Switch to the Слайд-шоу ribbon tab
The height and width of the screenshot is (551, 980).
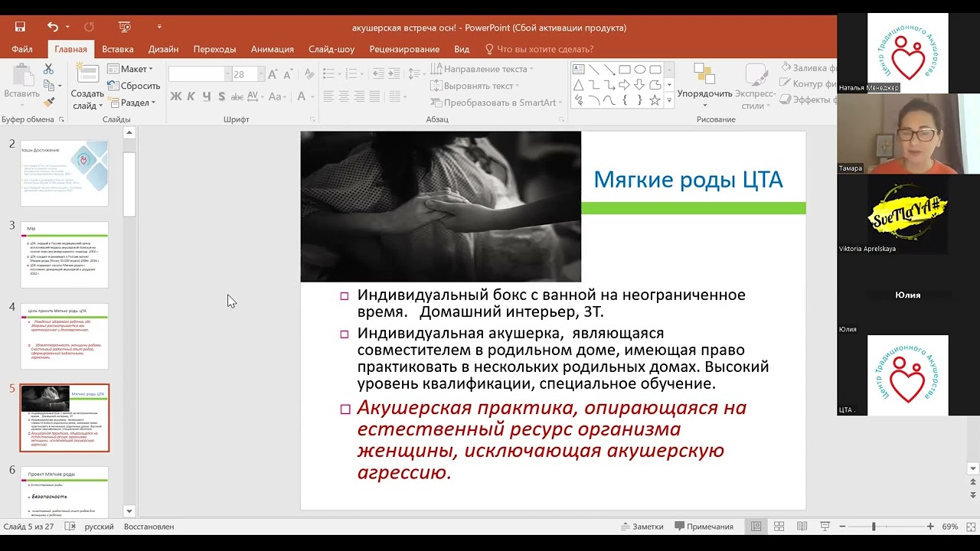click(x=332, y=49)
